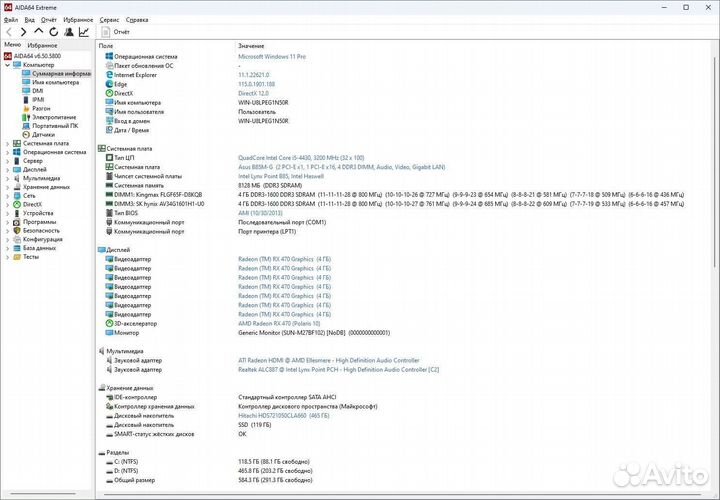Click the Разгон flame icon
The height and width of the screenshot is (500, 720).
click(26, 108)
